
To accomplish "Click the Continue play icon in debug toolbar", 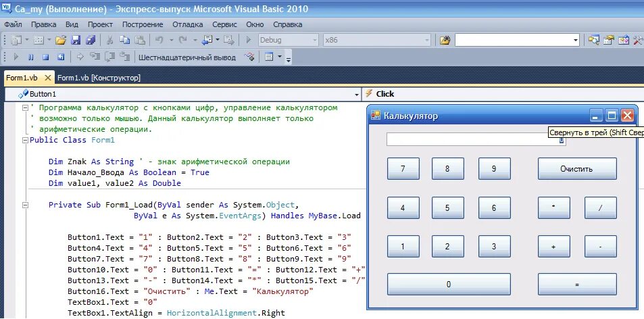I will pyautogui.click(x=16, y=57).
